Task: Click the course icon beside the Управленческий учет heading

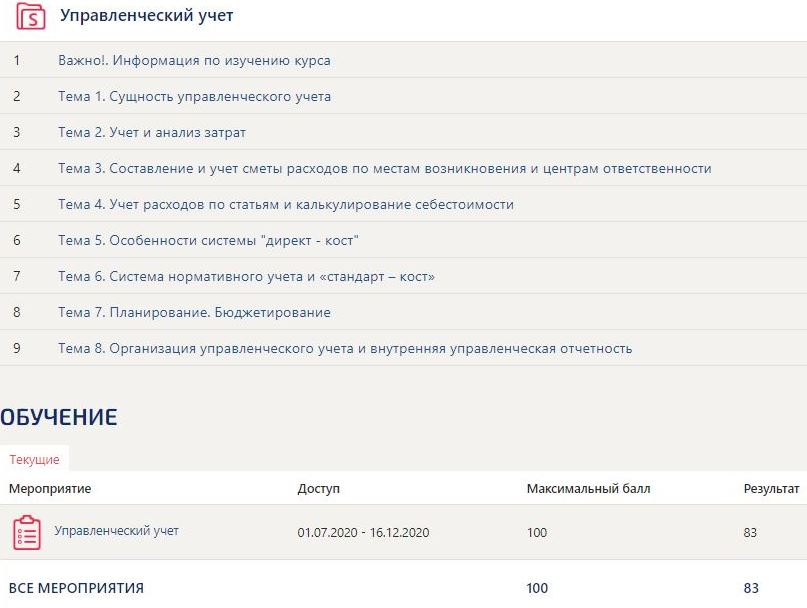Action: tap(32, 17)
